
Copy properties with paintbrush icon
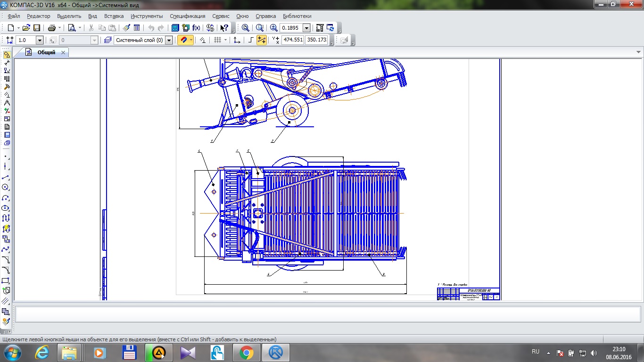[x=126, y=28]
